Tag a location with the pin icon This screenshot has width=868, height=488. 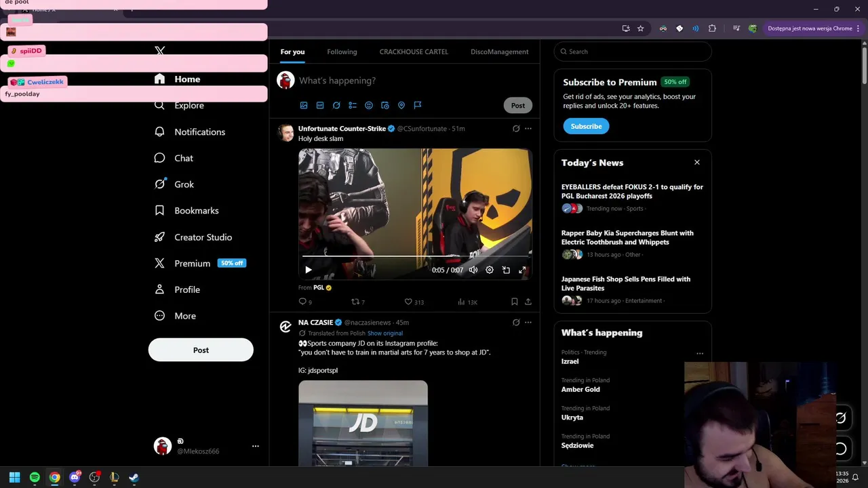[401, 106]
